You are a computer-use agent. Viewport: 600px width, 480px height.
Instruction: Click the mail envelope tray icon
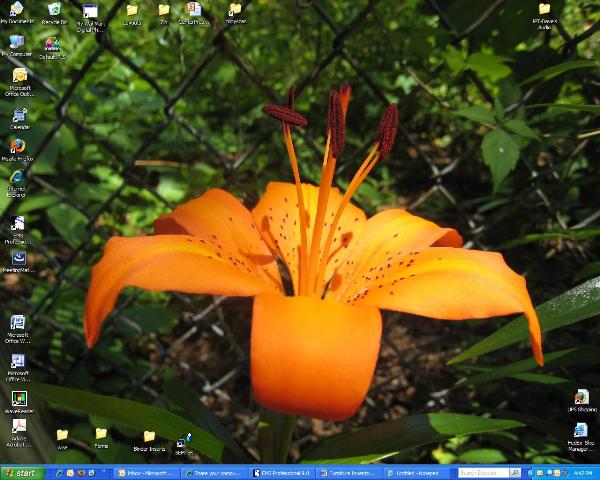tap(540, 473)
